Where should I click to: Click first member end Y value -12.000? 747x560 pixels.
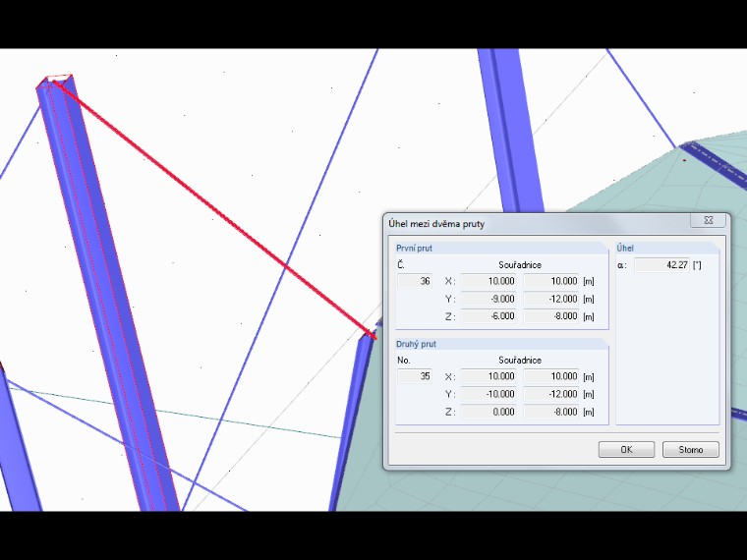(x=551, y=299)
